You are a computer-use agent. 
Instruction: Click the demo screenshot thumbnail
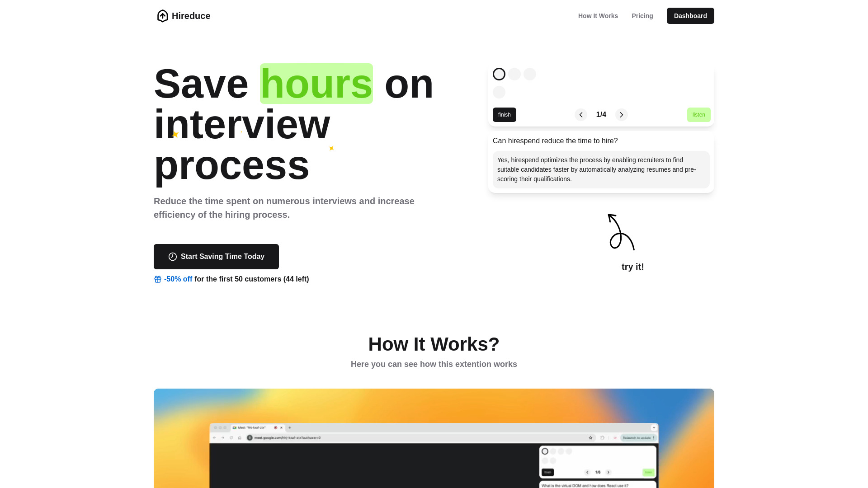coord(434,439)
